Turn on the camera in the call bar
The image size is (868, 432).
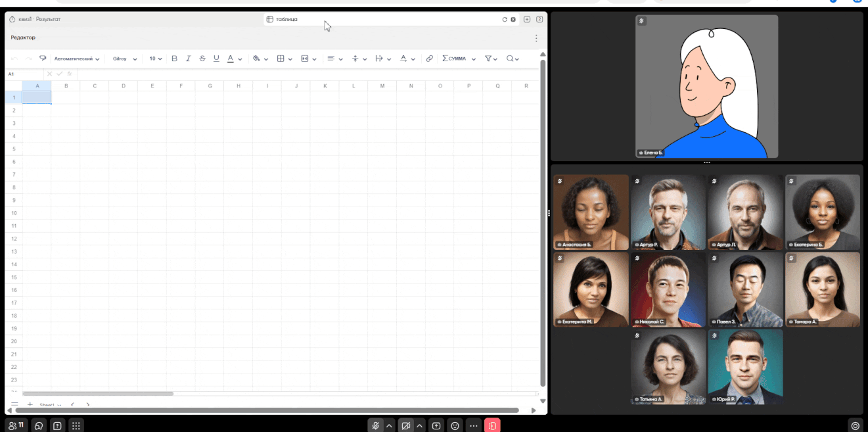point(406,425)
